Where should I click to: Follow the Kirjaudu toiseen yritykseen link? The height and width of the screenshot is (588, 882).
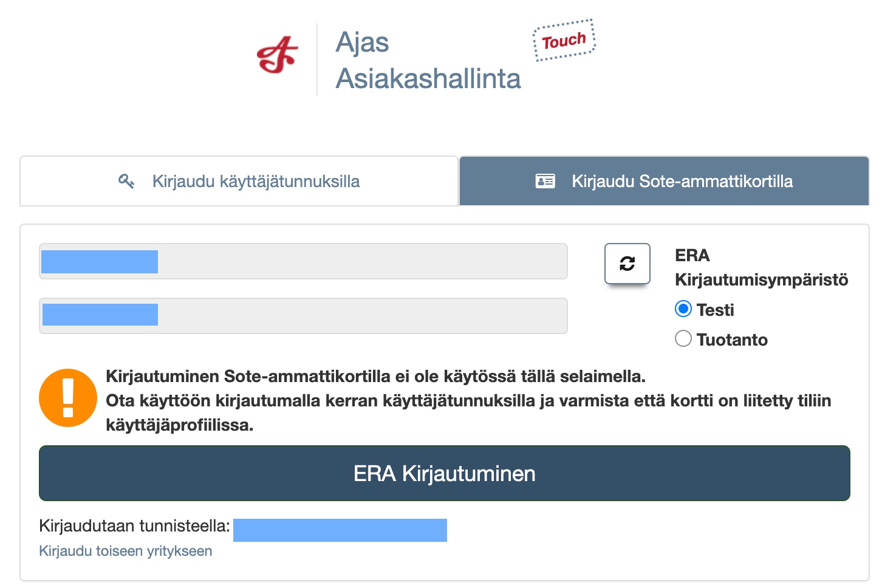(x=126, y=551)
